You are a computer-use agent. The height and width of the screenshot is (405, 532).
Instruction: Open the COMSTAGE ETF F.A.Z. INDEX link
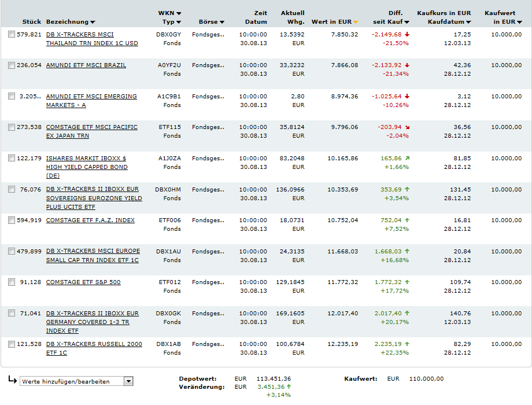click(x=90, y=220)
